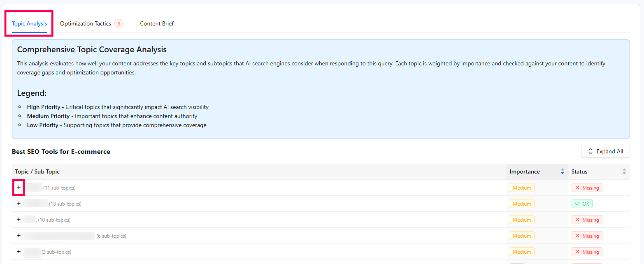Click Medium badge in the 11 sub-topics row
The image size is (644, 264).
coord(522,188)
